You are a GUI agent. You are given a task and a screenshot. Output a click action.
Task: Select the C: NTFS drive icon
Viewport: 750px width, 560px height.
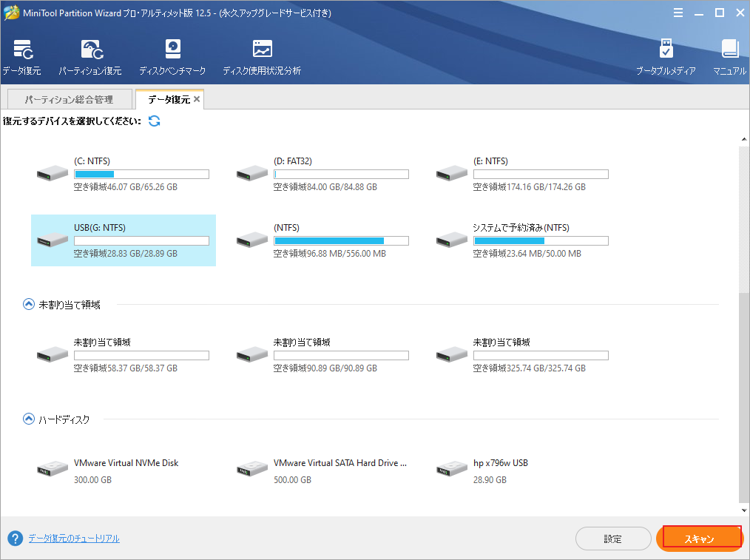point(53,173)
